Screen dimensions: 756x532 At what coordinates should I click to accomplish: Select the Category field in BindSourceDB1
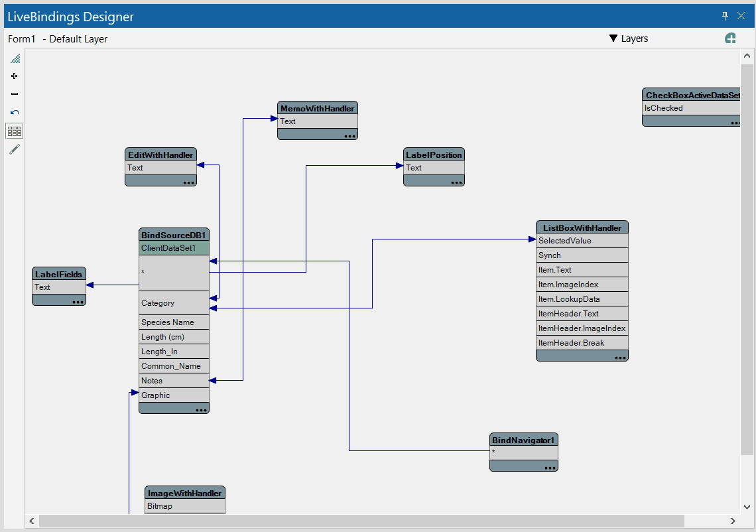158,302
